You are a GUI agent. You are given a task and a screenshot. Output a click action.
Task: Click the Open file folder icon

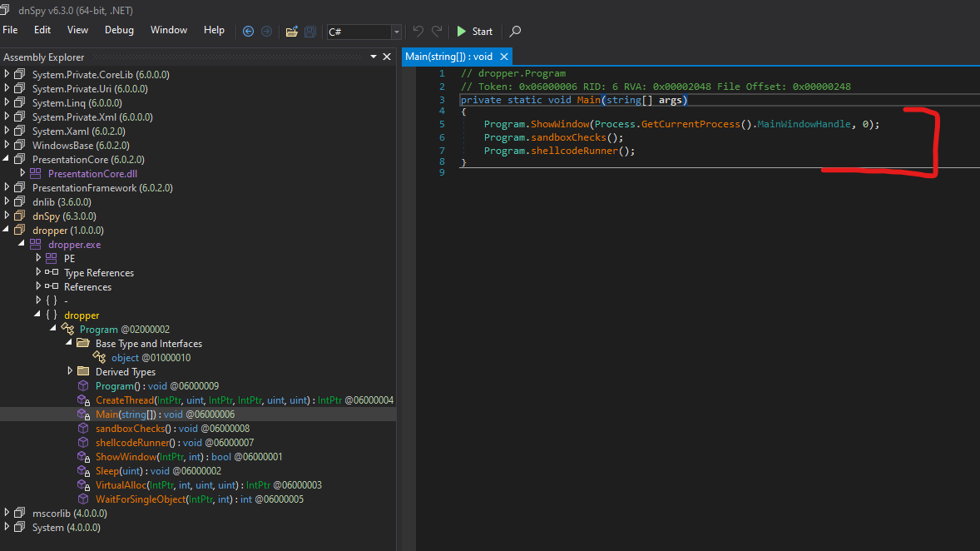(291, 32)
